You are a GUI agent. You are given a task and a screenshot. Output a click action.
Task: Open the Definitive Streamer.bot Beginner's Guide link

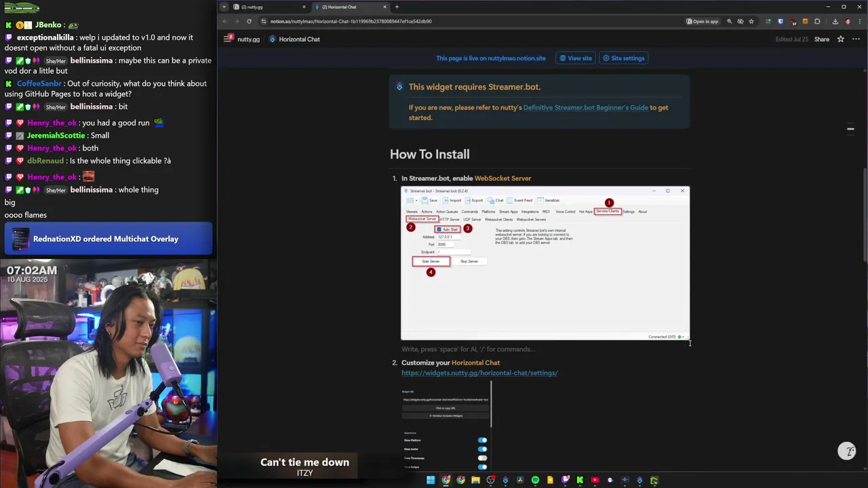(x=585, y=107)
